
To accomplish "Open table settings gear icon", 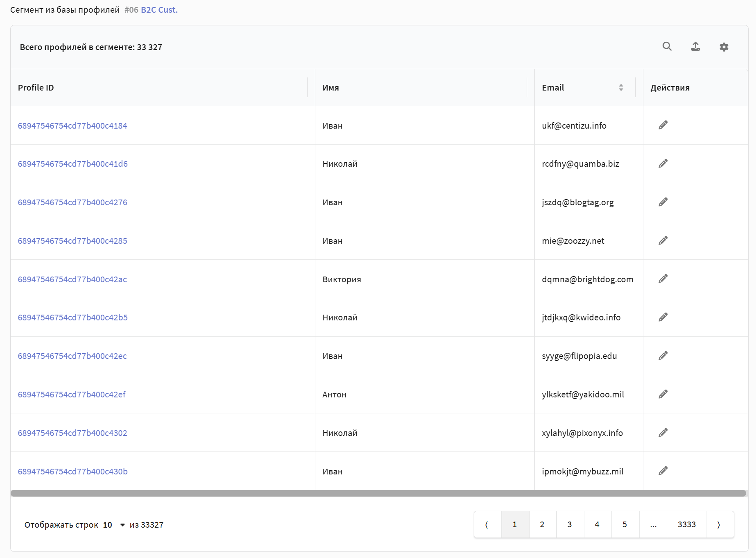I will [x=724, y=47].
